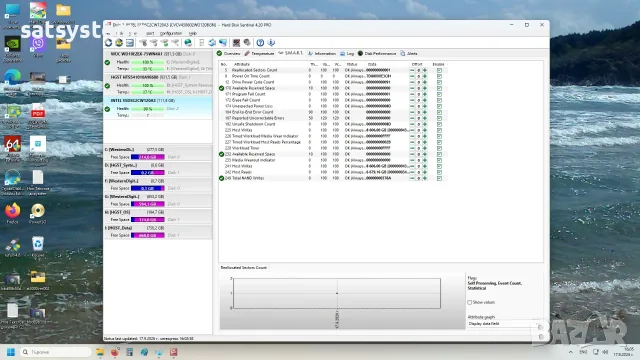Select the WDC disk entry in the disk list
Image resolution: width=640 pixels, height=360 pixels.
pos(158,61)
